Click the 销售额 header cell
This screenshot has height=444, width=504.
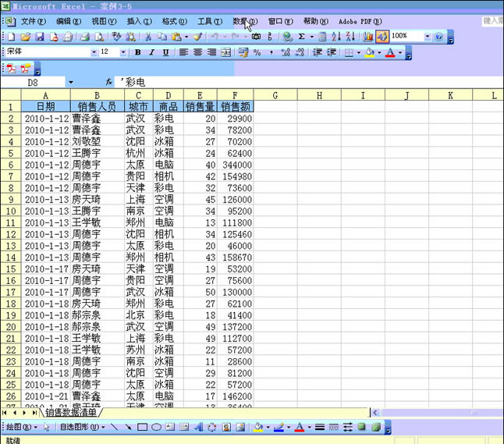tap(236, 106)
